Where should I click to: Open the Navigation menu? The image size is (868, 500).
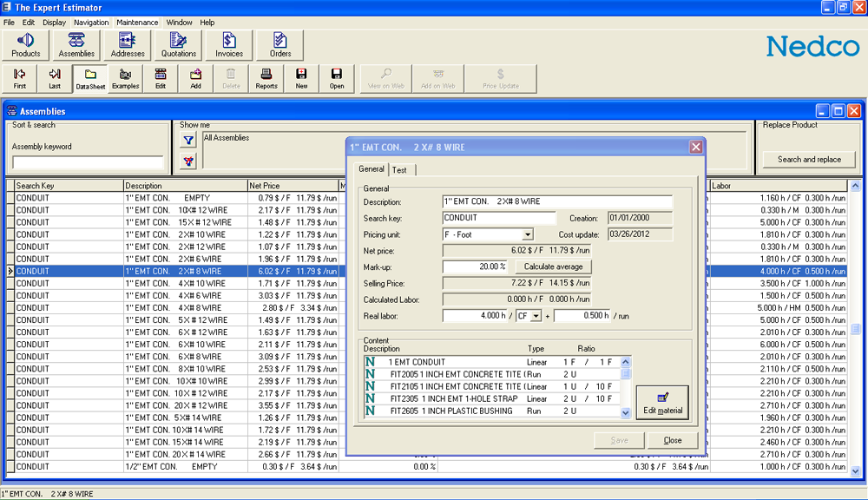(91, 23)
